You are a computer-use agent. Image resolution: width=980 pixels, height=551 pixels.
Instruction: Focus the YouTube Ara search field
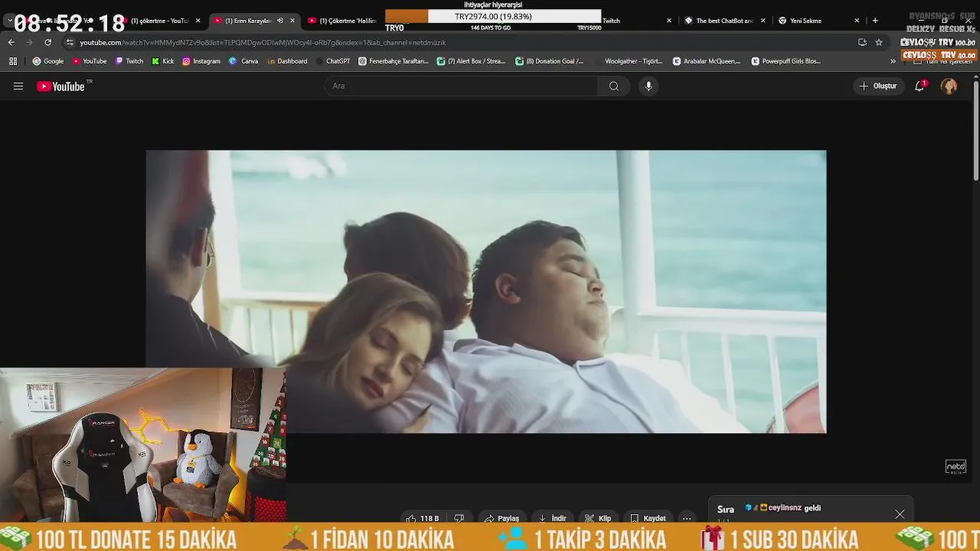[461, 86]
